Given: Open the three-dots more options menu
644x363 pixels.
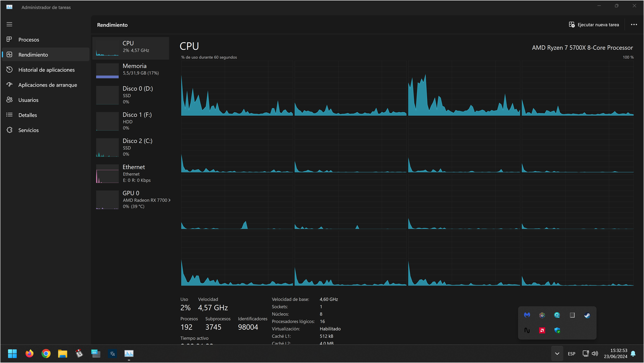Looking at the screenshot, I should (x=634, y=25).
